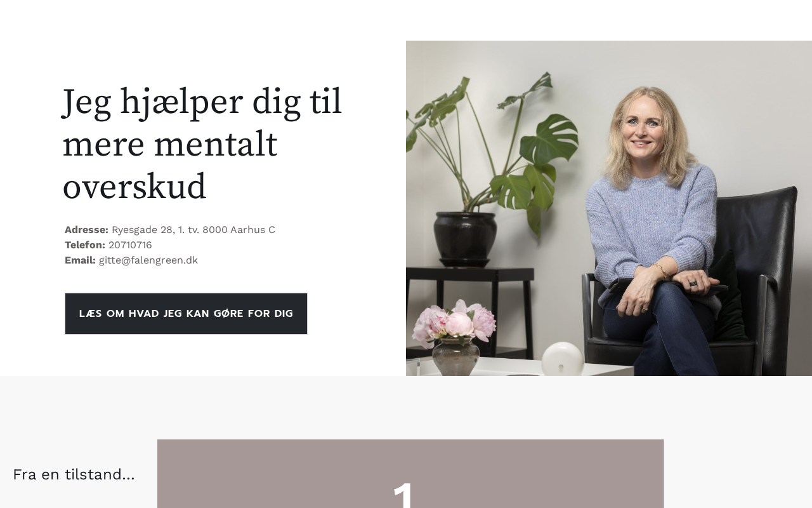This screenshot has width=812, height=508.
Task: Click the 'Email:' bold label
Action: tap(80, 260)
